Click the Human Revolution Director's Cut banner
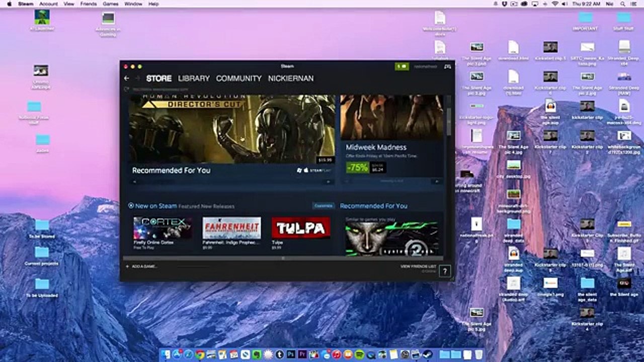The height and width of the screenshot is (362, 644). 232,129
